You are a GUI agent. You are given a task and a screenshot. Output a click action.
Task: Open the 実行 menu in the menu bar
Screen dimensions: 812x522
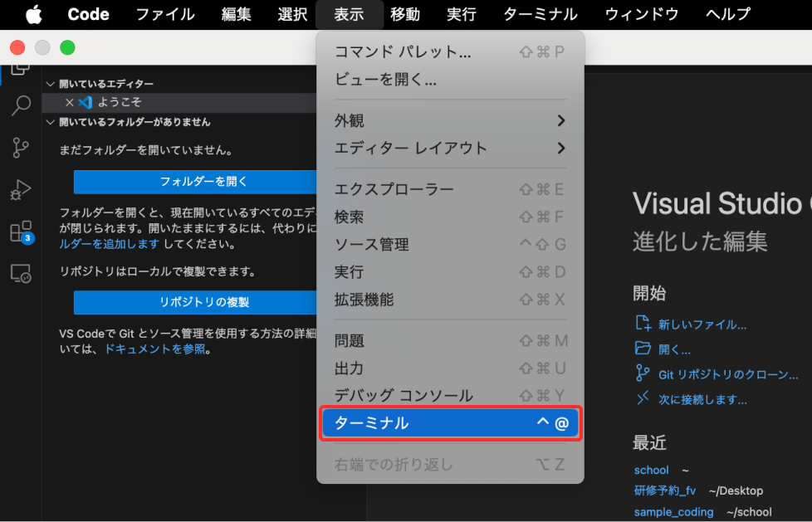point(462,14)
